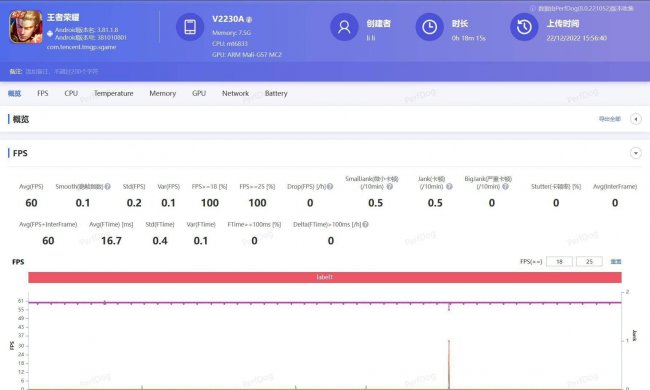Viewport: 650px width, 390px height.
Task: Open the Memory tab
Action: click(x=162, y=93)
